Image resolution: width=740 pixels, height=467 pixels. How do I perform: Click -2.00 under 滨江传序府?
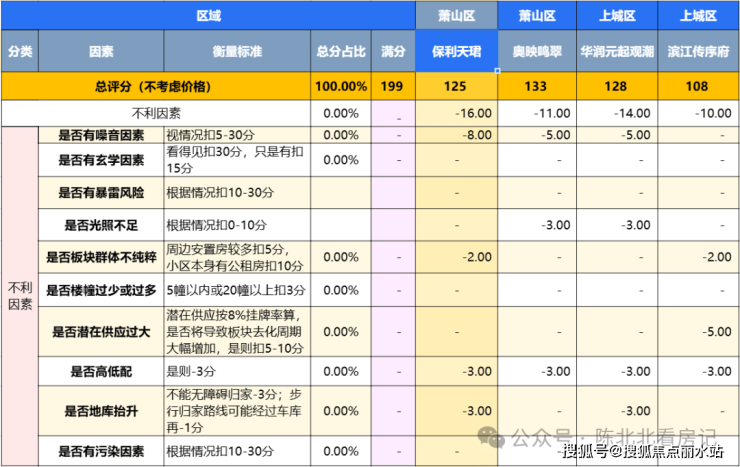tap(698, 257)
